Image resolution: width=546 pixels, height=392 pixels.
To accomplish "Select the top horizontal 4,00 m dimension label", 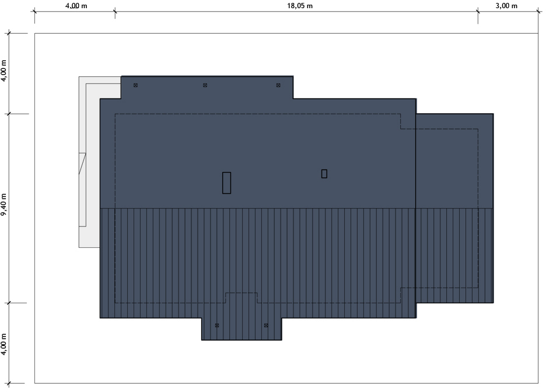I will click(x=76, y=6).
